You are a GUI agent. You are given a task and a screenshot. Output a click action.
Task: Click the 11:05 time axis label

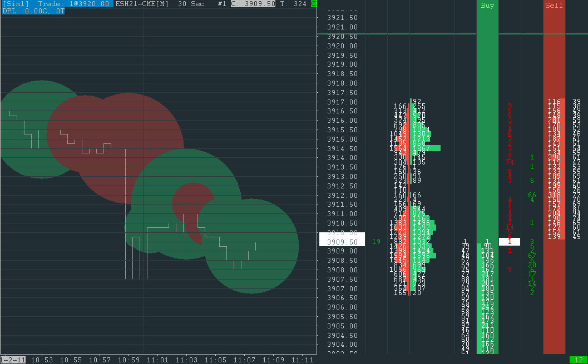[215, 360]
